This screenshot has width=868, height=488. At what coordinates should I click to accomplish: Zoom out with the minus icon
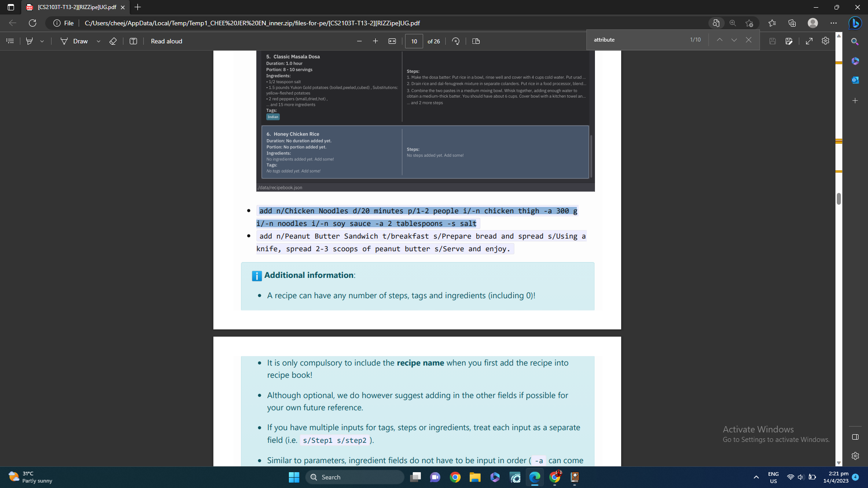[359, 41]
